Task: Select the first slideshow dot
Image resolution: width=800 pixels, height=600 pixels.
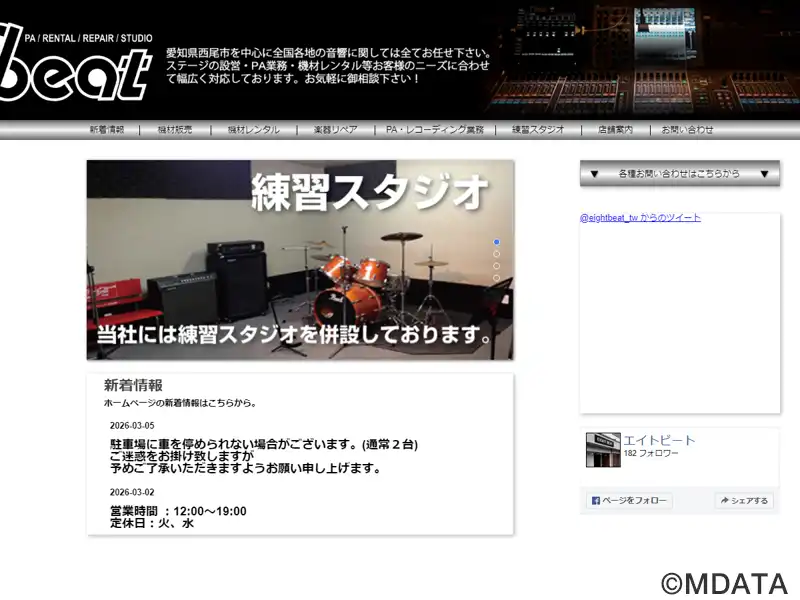Action: [496, 242]
